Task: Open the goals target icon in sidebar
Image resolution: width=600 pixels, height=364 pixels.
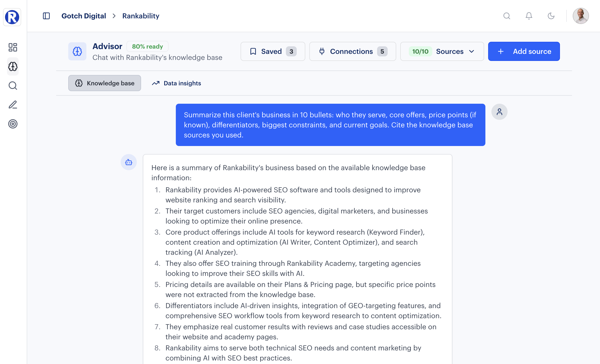Action: tap(13, 124)
